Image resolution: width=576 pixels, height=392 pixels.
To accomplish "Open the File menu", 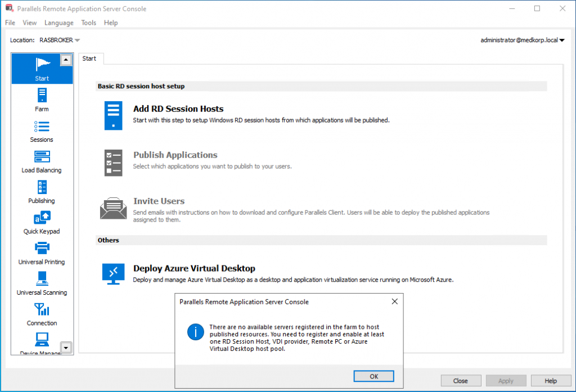I will pyautogui.click(x=10, y=23).
